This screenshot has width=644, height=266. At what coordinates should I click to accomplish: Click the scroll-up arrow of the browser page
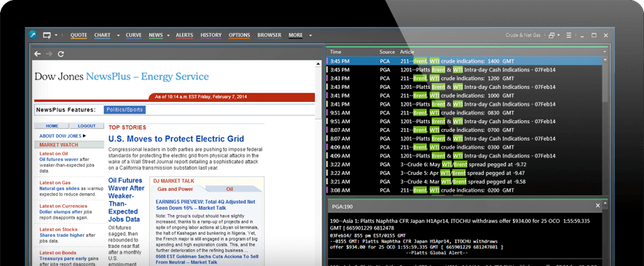click(x=318, y=63)
